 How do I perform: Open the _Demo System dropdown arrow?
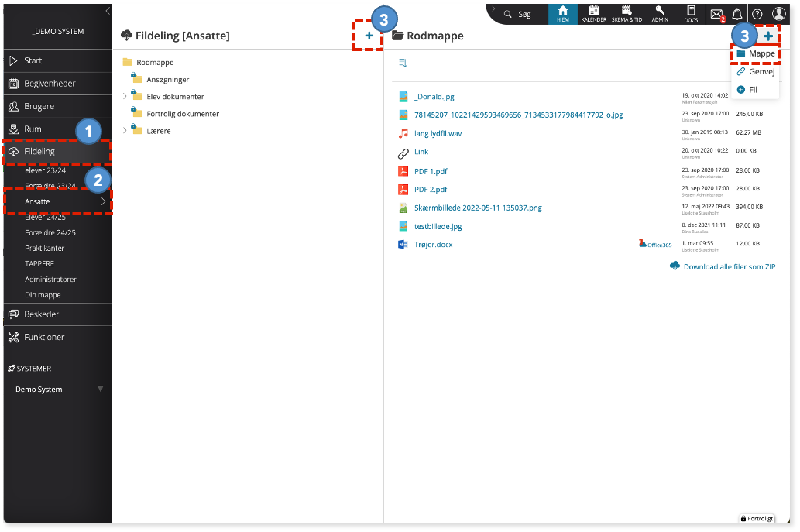(x=101, y=389)
